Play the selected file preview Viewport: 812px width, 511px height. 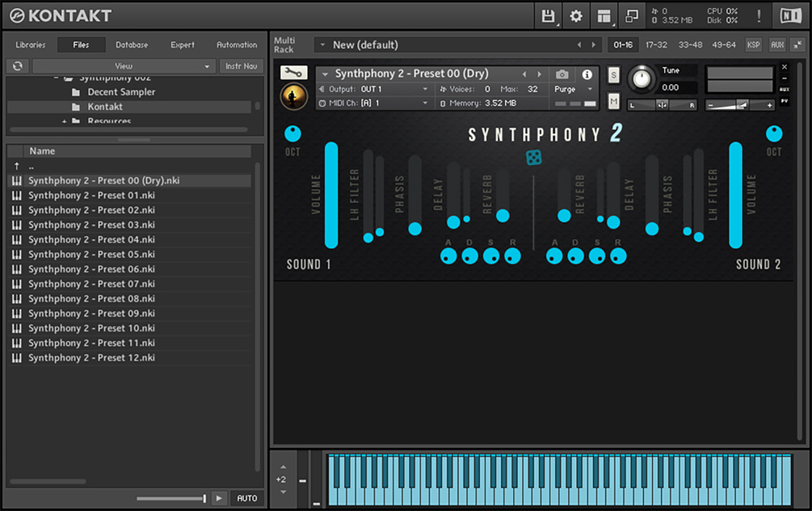coord(219,498)
